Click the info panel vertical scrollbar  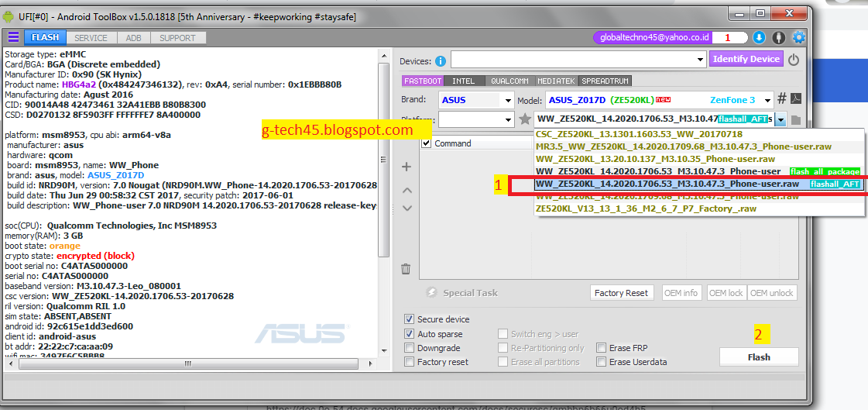coord(383,160)
